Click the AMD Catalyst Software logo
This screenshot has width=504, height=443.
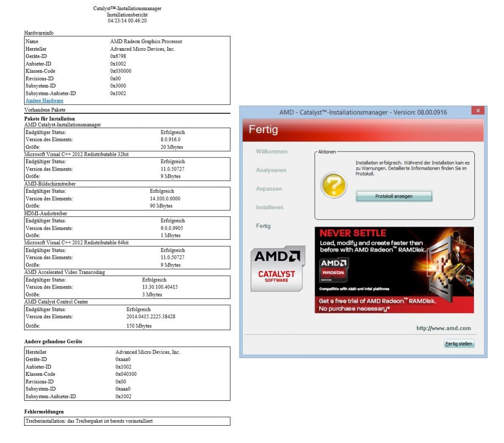[278, 269]
